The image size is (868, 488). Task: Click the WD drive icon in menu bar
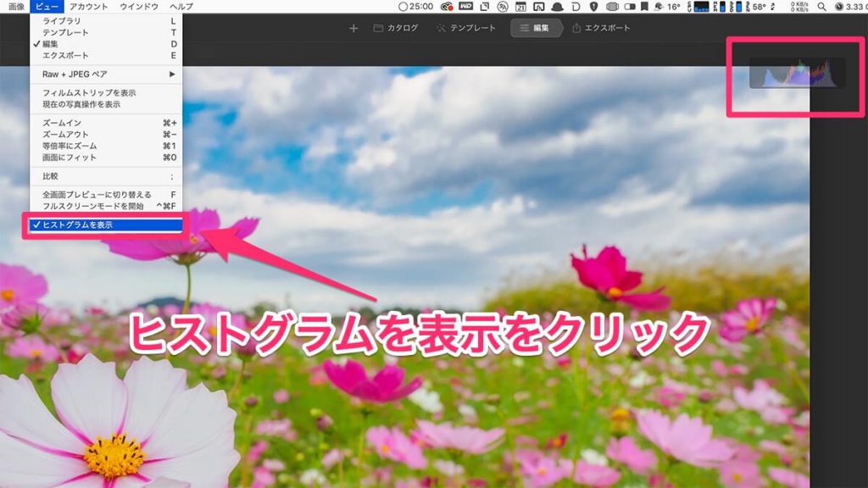tap(466, 7)
